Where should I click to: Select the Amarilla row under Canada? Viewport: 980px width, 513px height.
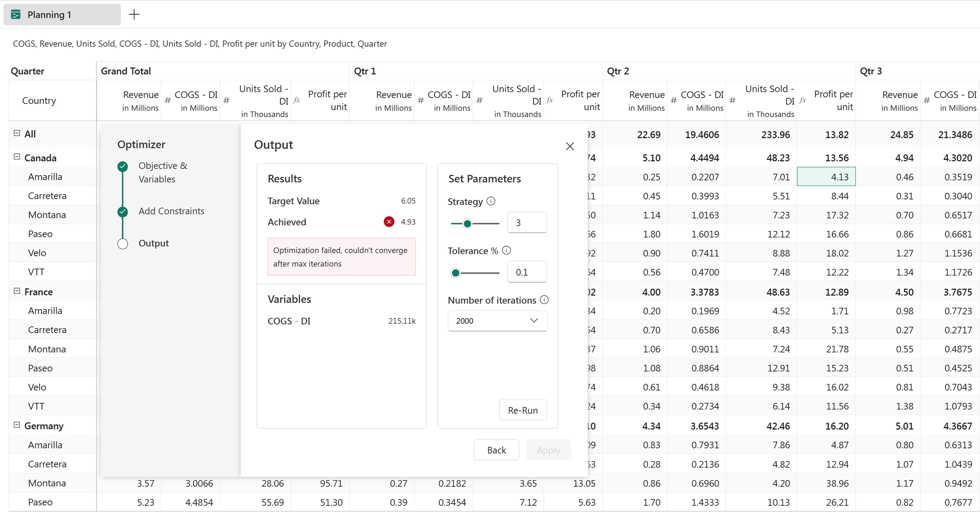[x=45, y=177]
